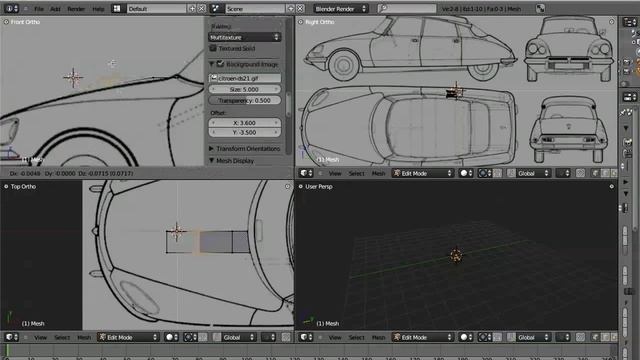The height and width of the screenshot is (360, 640).
Task: Toggle fullscreen with header arrows icon
Action: [x=540, y=9]
